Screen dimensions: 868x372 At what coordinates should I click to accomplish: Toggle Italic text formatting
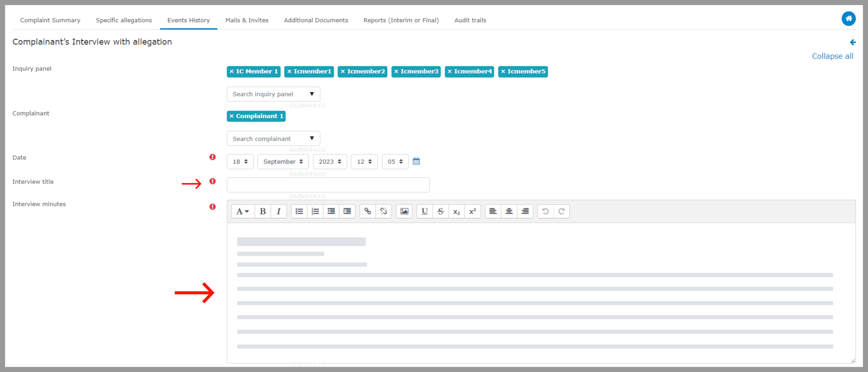tap(278, 211)
